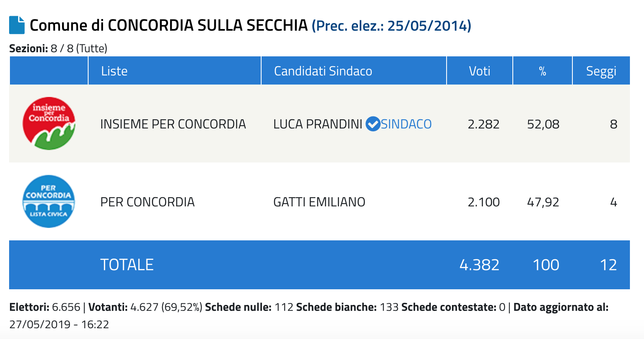Click the Sezioni 8 / 8 (Tutte) text
This screenshot has height=339, width=644.
point(58,48)
